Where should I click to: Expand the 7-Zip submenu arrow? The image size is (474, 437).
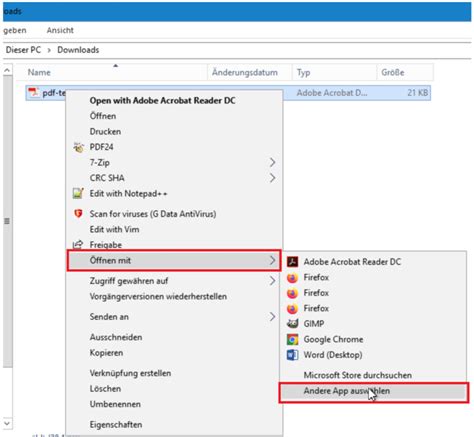[x=272, y=162]
